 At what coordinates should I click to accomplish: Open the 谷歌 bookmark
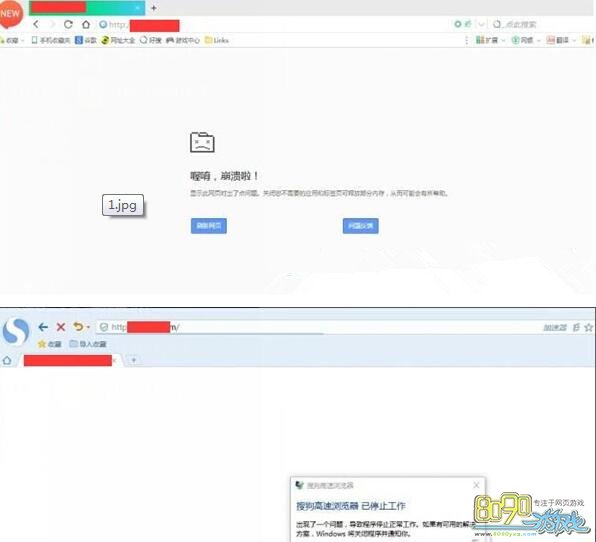coord(86,40)
